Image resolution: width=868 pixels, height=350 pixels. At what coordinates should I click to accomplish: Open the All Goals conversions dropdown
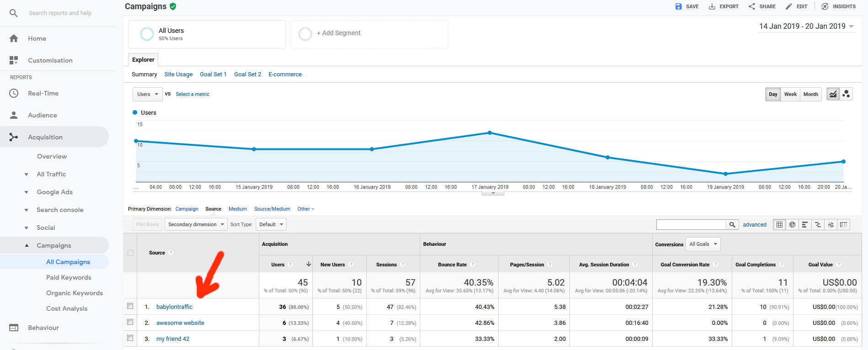point(703,244)
